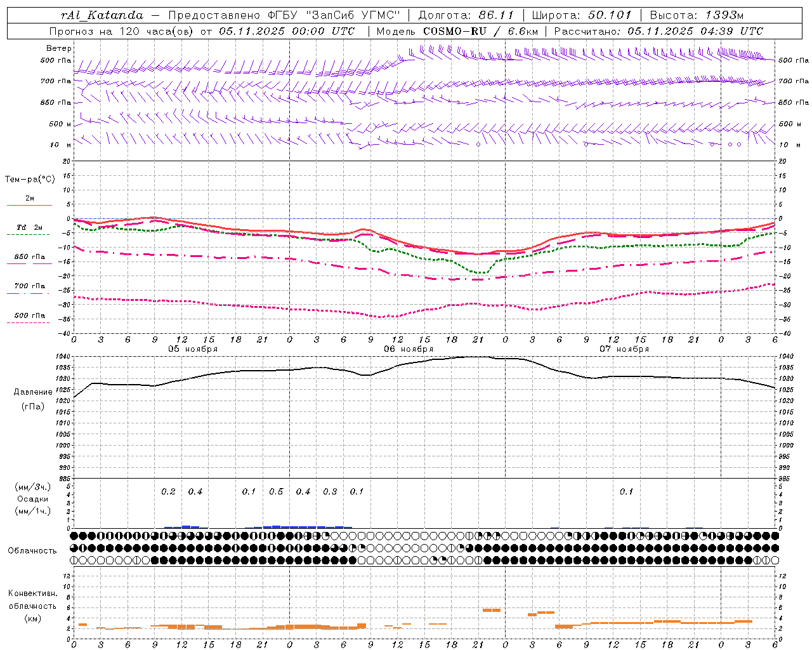Select the Тем-ра(°C) axis title

click(x=30, y=180)
